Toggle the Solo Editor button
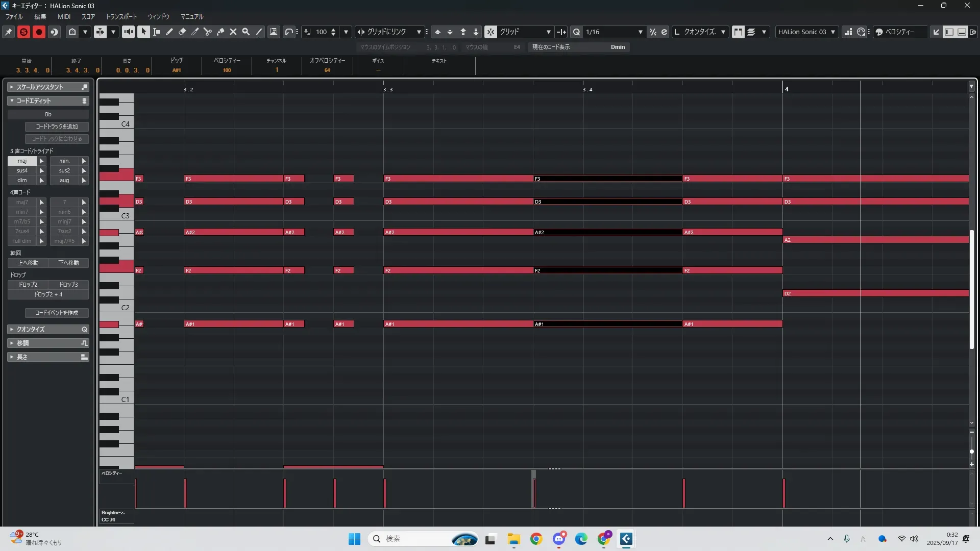This screenshot has height=551, width=980. (x=23, y=32)
